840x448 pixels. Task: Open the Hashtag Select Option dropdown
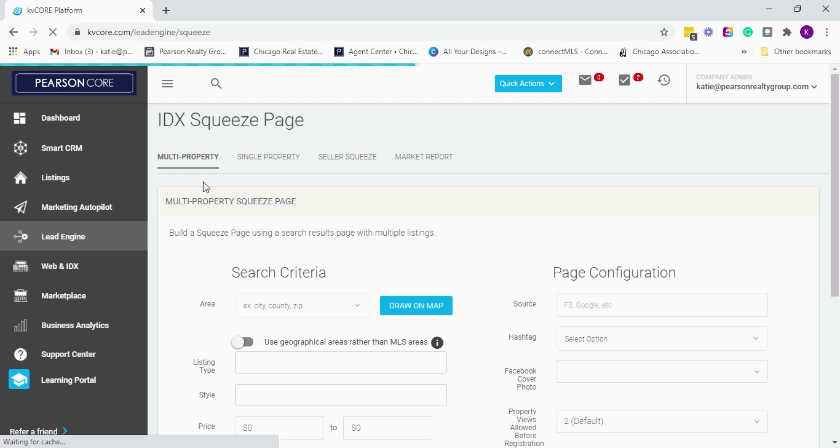662,339
